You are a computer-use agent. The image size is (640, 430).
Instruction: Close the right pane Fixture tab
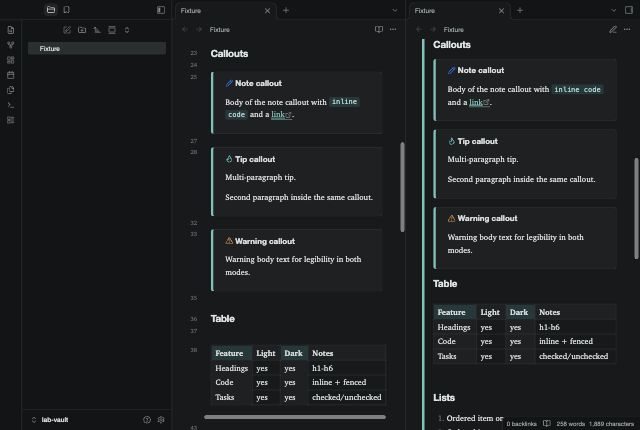pos(501,11)
